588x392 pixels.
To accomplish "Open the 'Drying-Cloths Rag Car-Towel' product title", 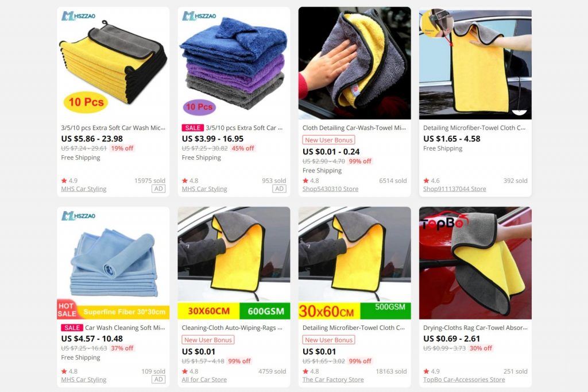I will 475,328.
